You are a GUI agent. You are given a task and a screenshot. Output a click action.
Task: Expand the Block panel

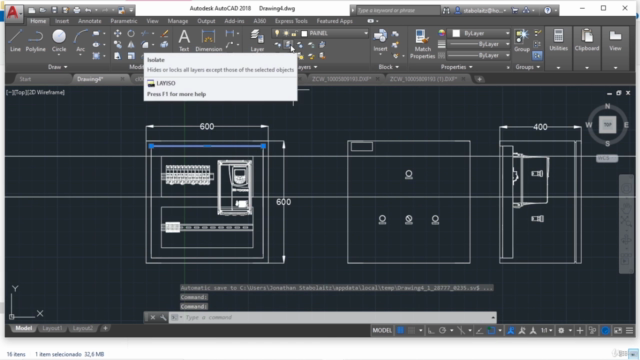388,67
